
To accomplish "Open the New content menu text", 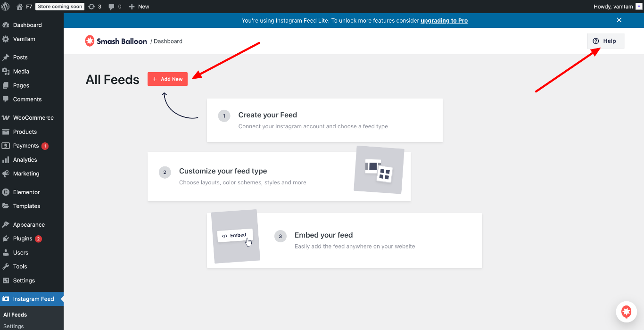I will (x=143, y=7).
